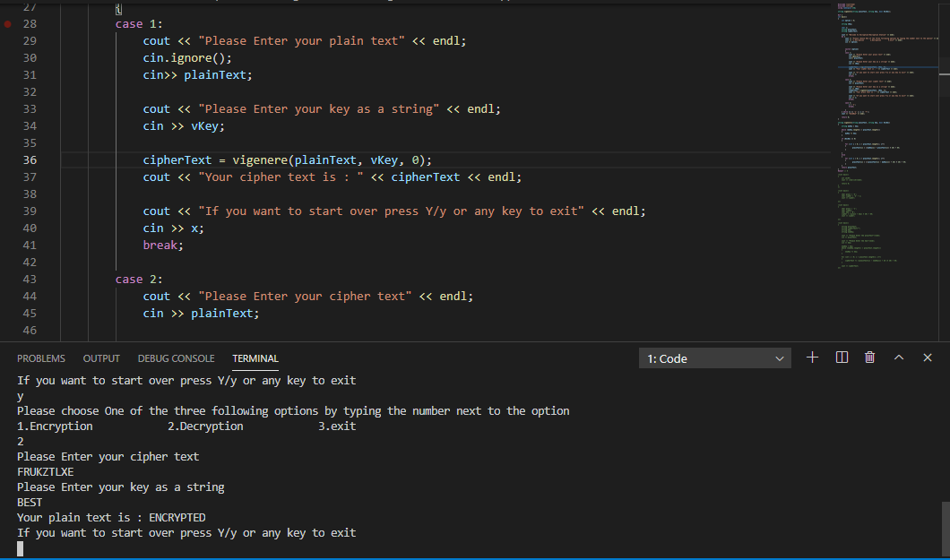
Task: Click 'plainText' on line 45
Action: point(221,313)
